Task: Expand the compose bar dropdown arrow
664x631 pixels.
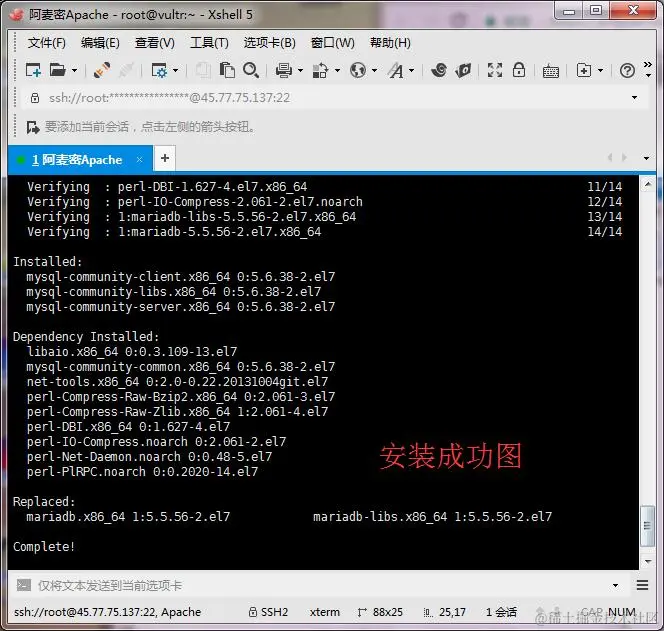Action: 615,586
